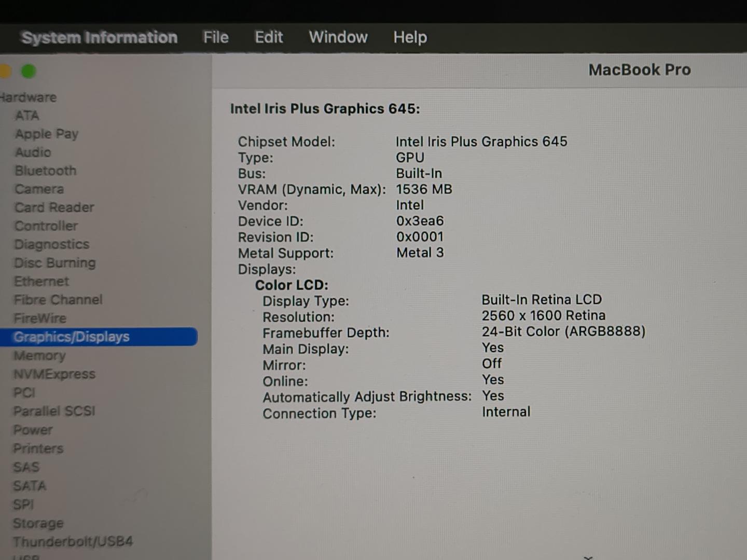Click the bold 'Intel Iris Plus Graphics 645:' heading
The height and width of the screenshot is (560, 747).
click(325, 109)
